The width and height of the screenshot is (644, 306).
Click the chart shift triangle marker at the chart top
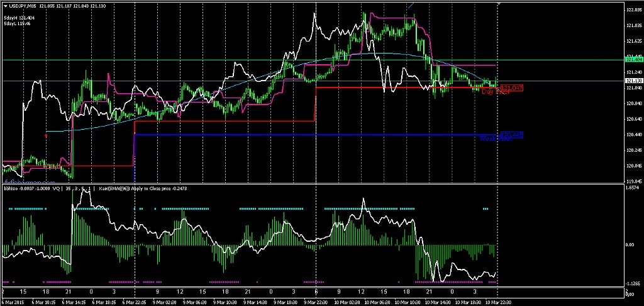pos(498,3)
